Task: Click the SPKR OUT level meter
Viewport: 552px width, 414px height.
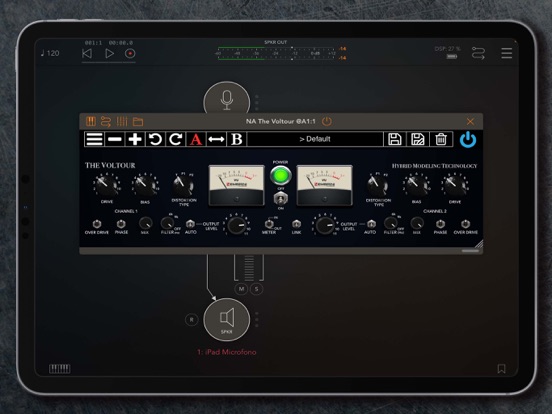Action: click(x=276, y=54)
